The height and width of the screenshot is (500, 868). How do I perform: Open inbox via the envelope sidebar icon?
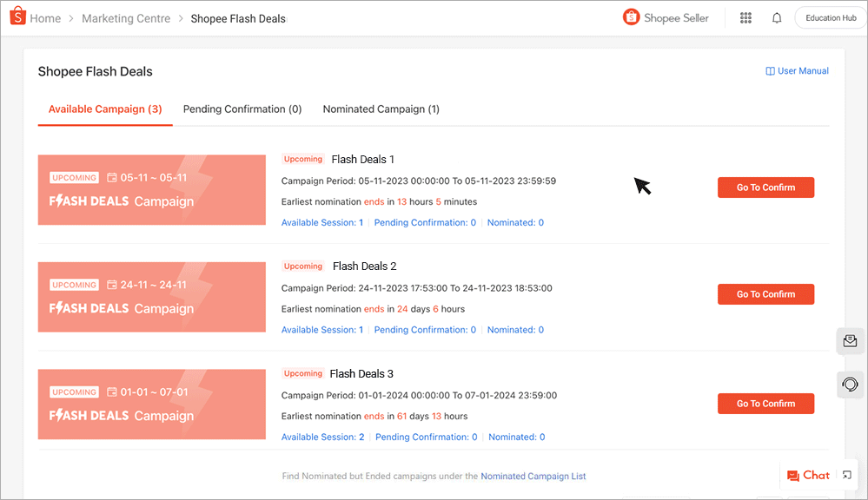(x=850, y=341)
